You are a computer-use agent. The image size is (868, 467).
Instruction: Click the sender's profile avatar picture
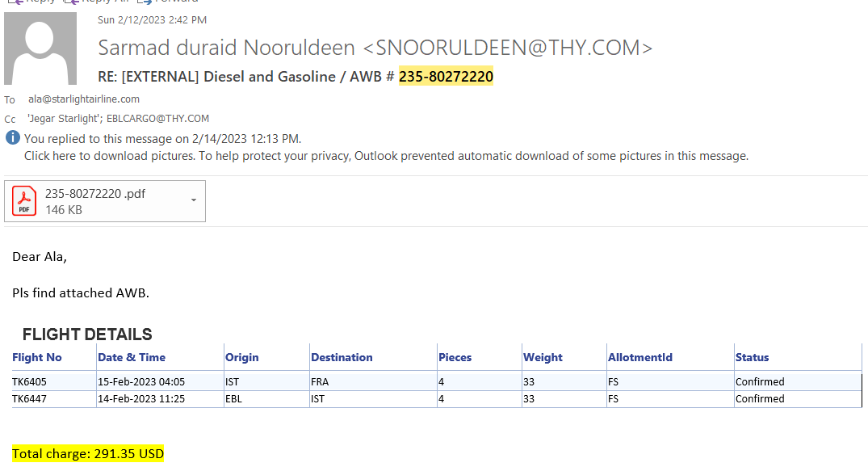(x=40, y=48)
